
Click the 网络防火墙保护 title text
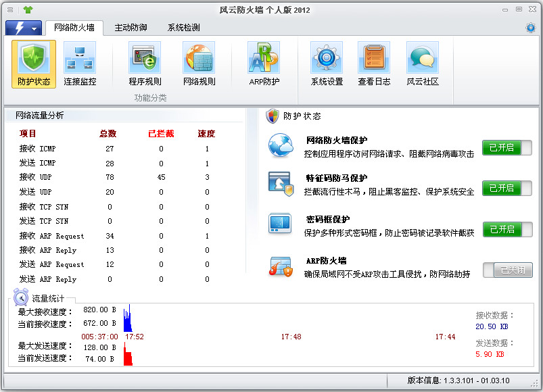(337, 140)
